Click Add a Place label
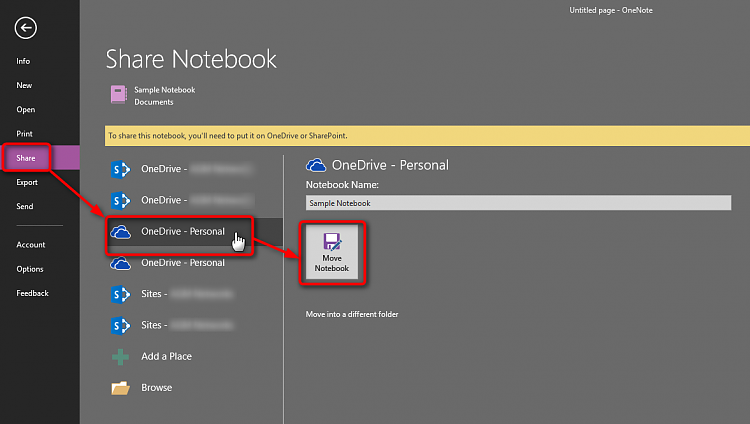Screen dimensions: 750x424 pos(166,357)
